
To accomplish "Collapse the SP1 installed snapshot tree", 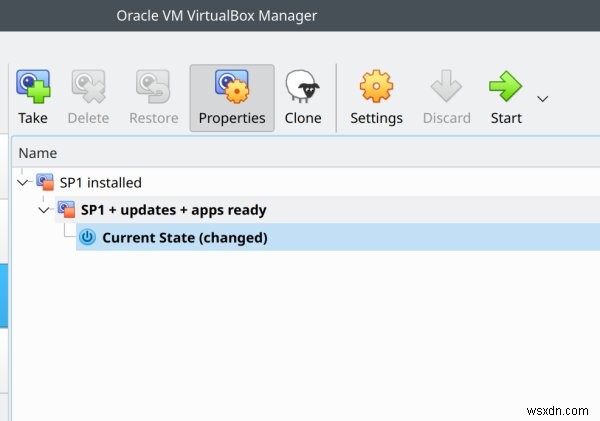I will click(x=23, y=183).
